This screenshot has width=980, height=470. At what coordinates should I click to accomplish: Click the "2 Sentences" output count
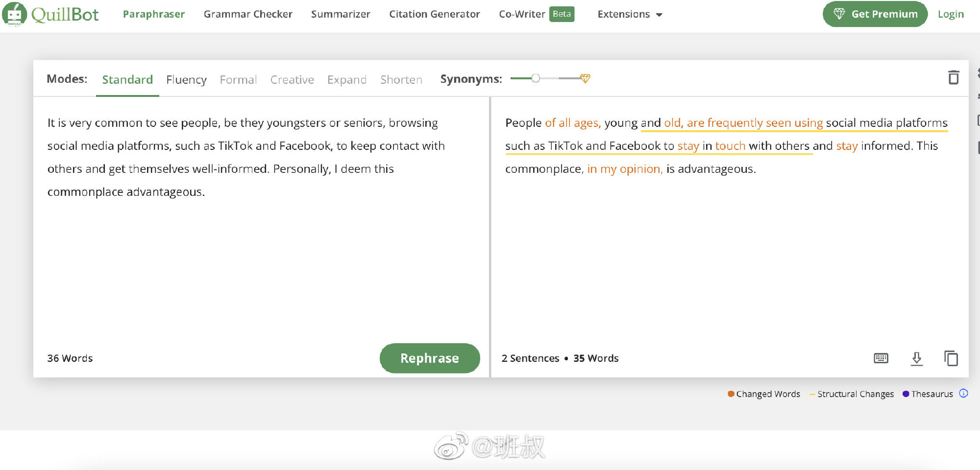530,358
